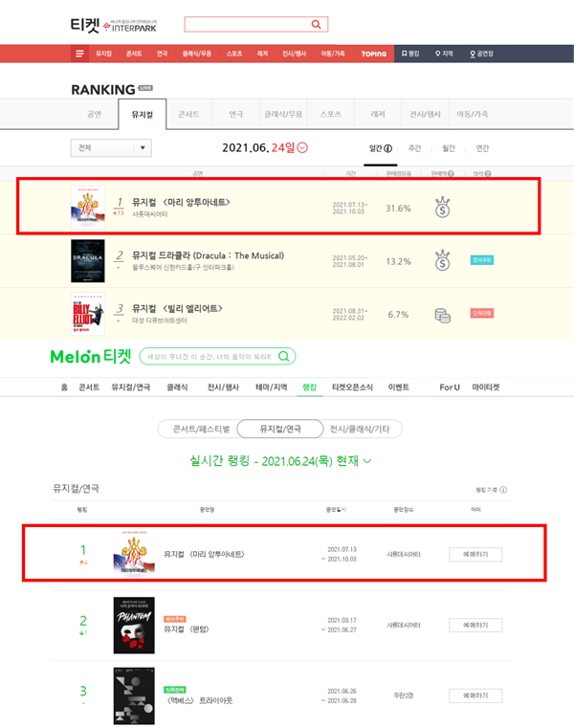The image size is (574, 728).
Task: Expand the 실시간 랭킹 date chevron
Action: [367, 461]
